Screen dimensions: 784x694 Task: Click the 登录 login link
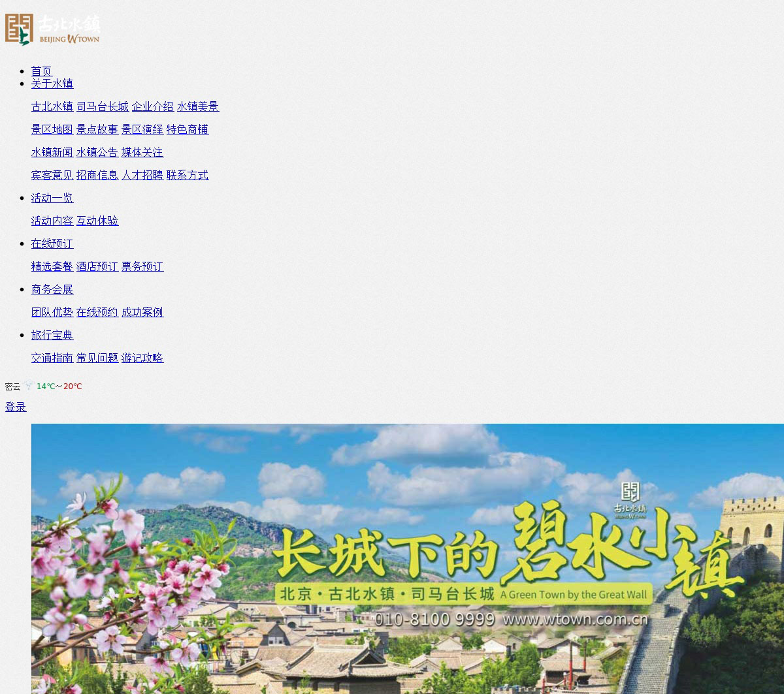(x=16, y=407)
